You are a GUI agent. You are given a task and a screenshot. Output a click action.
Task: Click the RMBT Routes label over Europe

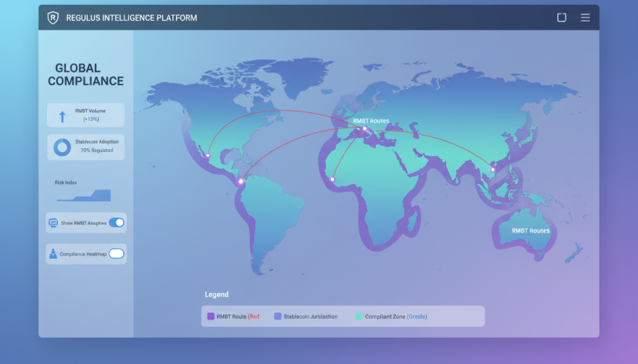pyautogui.click(x=371, y=120)
